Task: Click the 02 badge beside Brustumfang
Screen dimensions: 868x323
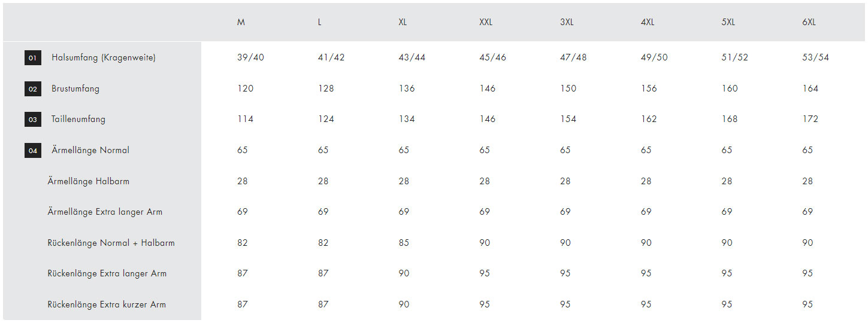Action: [33, 89]
